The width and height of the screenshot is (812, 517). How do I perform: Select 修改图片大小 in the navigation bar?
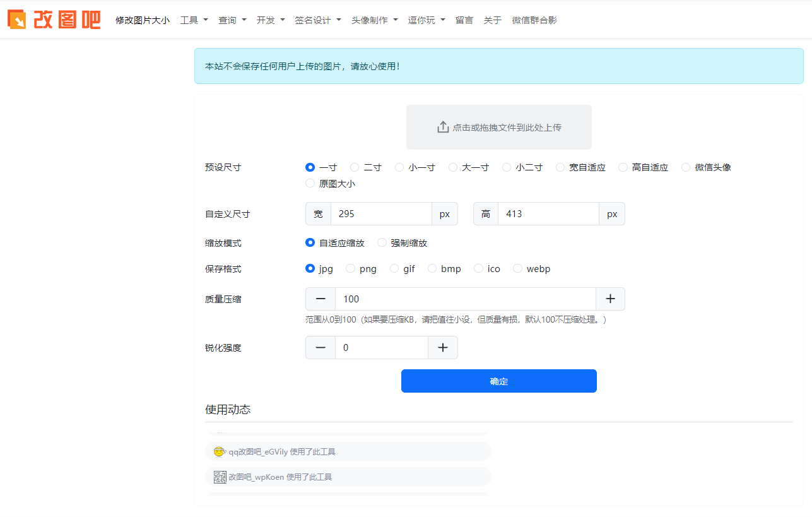point(142,20)
